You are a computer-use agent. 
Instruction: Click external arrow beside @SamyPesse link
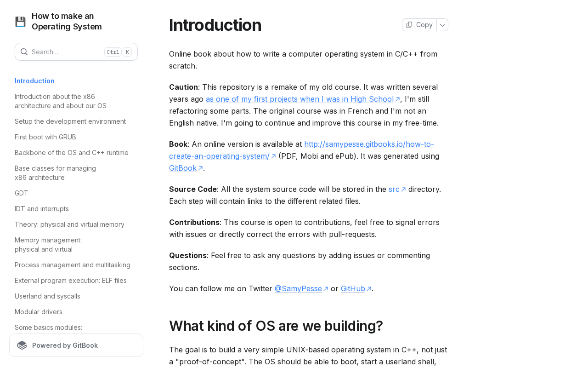pos(326,289)
